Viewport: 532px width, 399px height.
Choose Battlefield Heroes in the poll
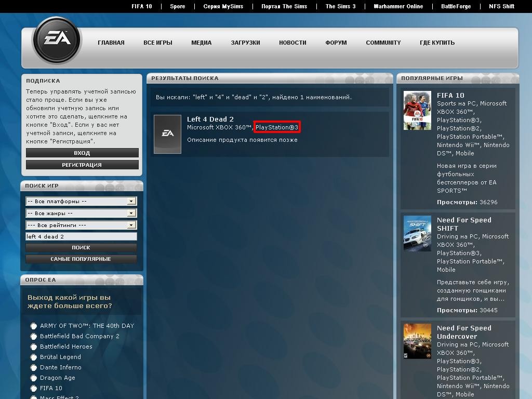pyautogui.click(x=34, y=347)
